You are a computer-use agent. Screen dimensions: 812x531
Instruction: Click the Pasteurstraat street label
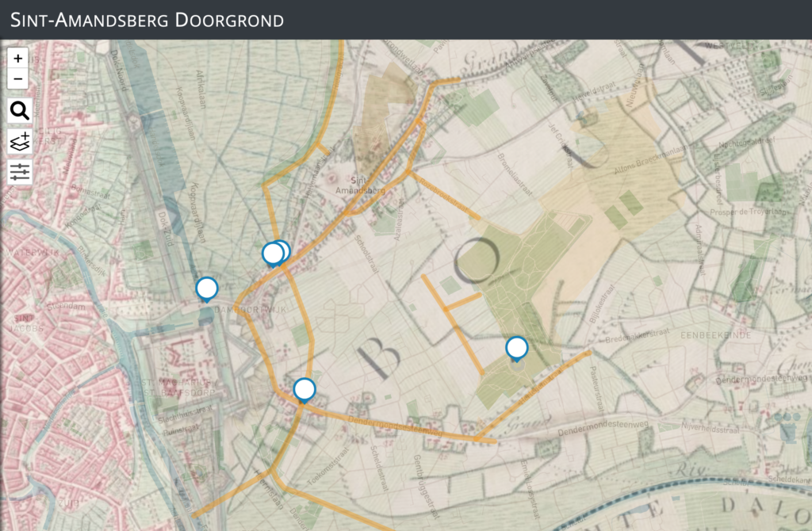pos(596,389)
